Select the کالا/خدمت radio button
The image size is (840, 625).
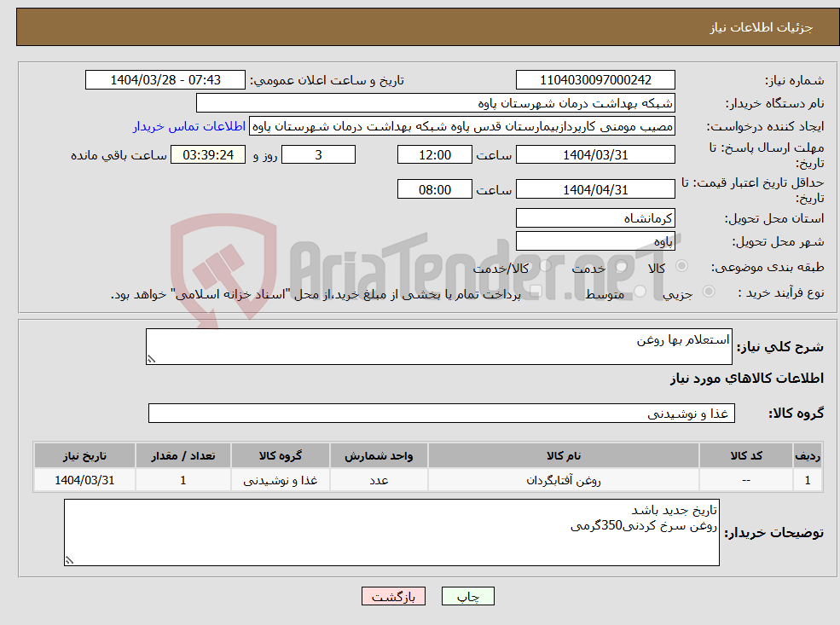coord(545,266)
